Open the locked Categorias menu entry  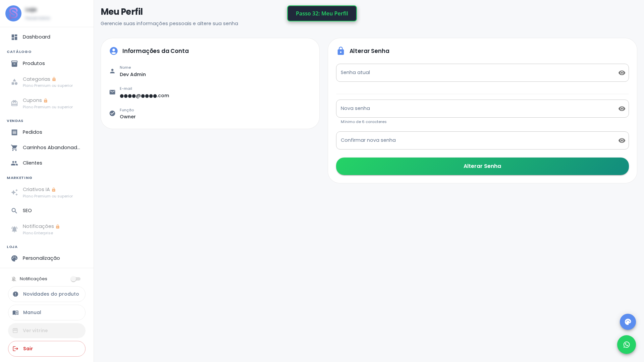pos(47,82)
